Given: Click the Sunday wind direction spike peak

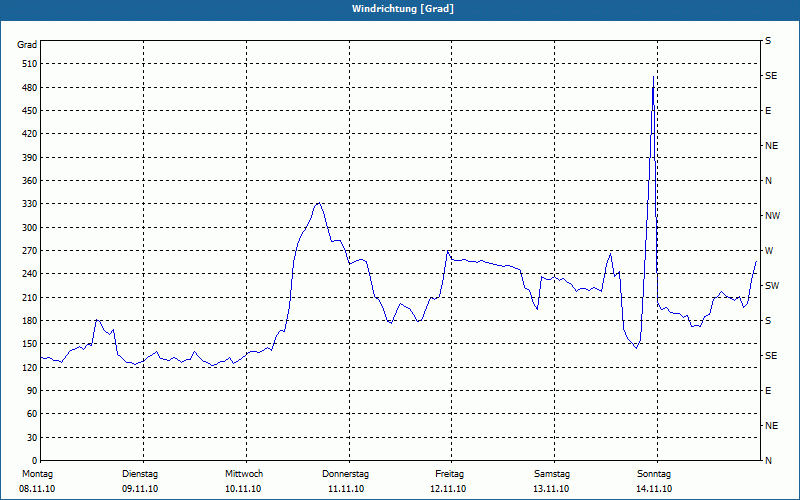Looking at the screenshot, I should click(x=654, y=77).
